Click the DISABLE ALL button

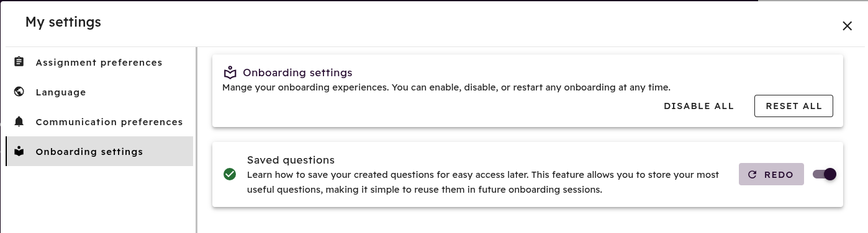(x=698, y=106)
